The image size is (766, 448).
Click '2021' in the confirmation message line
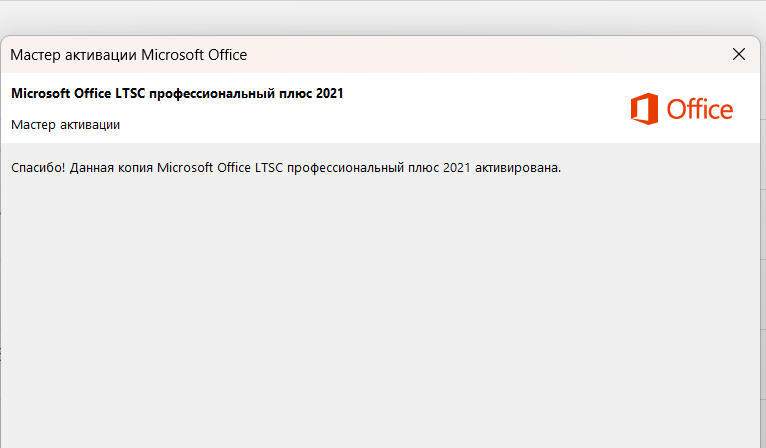(456, 167)
